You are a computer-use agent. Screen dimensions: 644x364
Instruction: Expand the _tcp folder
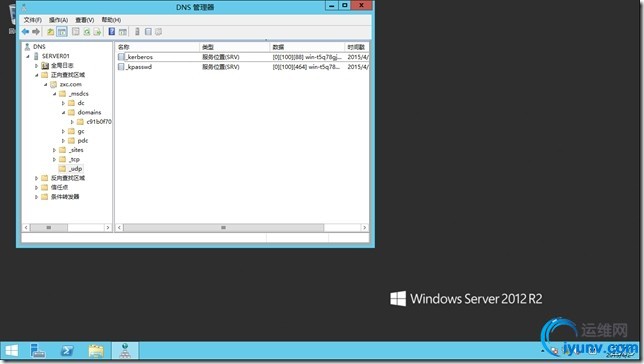coord(54,159)
